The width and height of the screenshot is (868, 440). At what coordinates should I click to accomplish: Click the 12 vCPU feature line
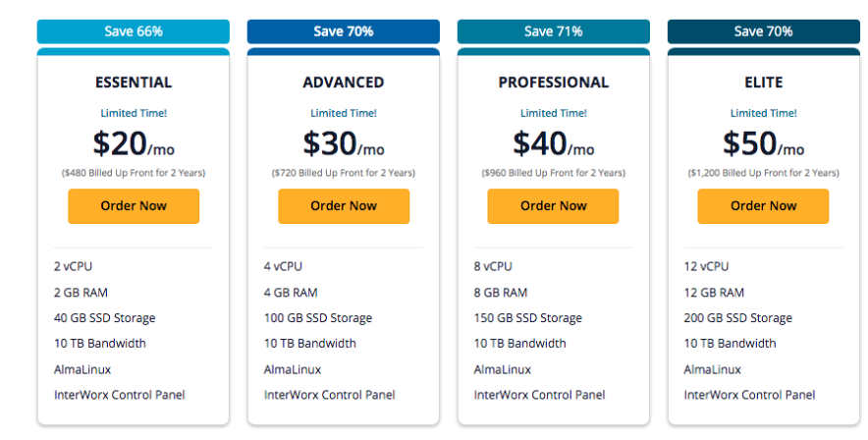point(707,266)
